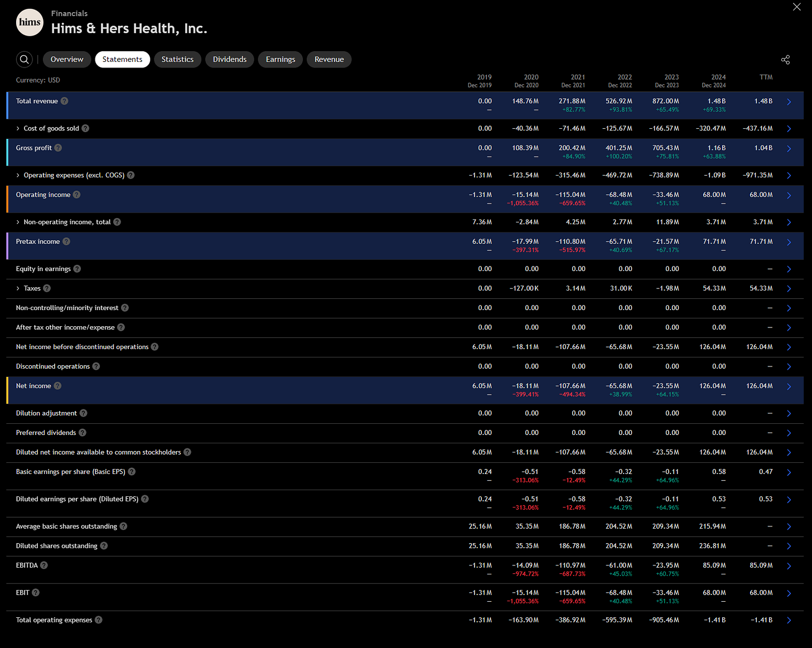Open the help icon beside Operating expenses

click(x=130, y=175)
